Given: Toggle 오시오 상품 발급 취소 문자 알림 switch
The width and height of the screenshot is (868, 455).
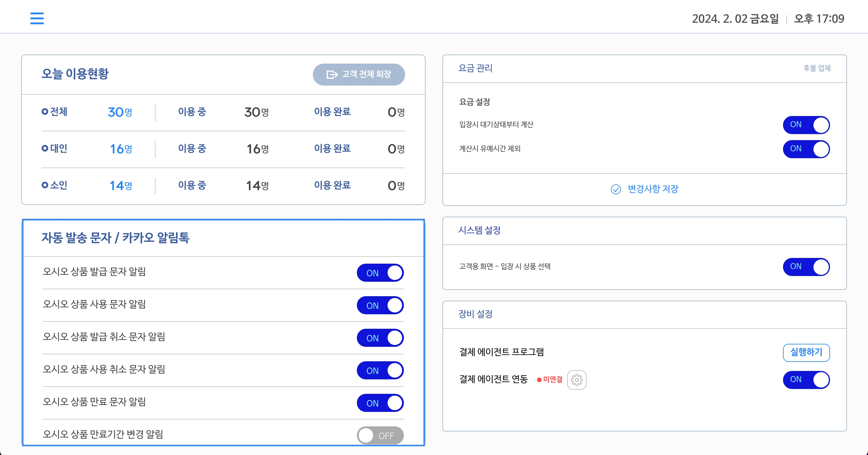Looking at the screenshot, I should click(380, 338).
